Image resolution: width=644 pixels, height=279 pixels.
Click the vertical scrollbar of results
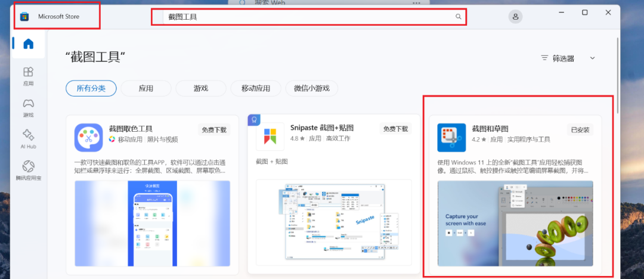618,75
